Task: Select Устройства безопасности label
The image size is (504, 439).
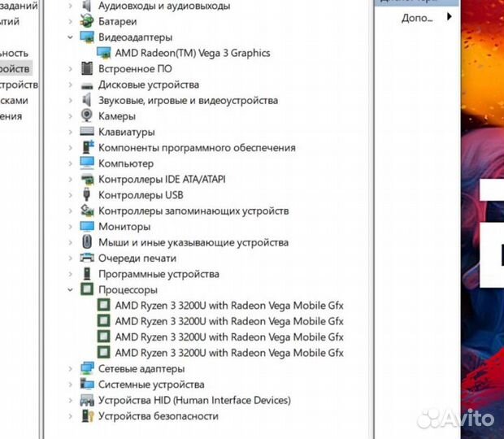Action: pos(159,416)
